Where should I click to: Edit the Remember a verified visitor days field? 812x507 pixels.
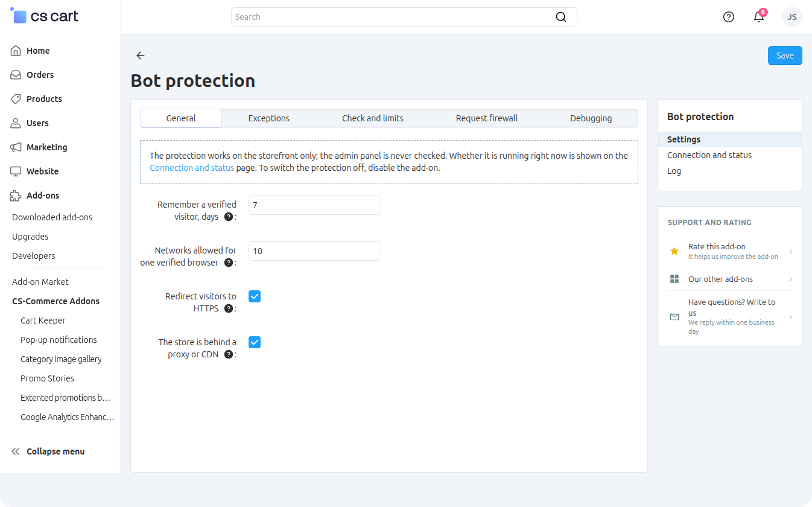(x=315, y=205)
